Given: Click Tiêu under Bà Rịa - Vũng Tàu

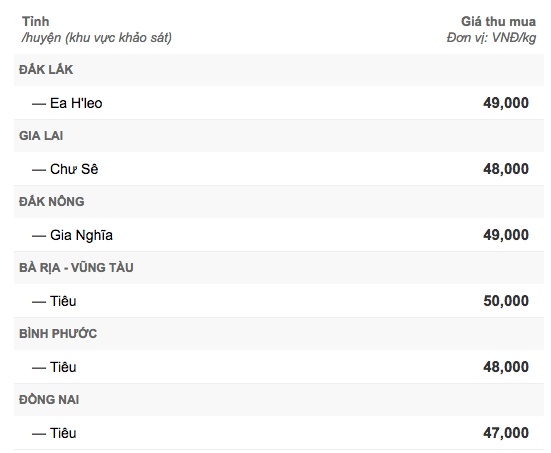Looking at the screenshot, I should (x=63, y=301).
